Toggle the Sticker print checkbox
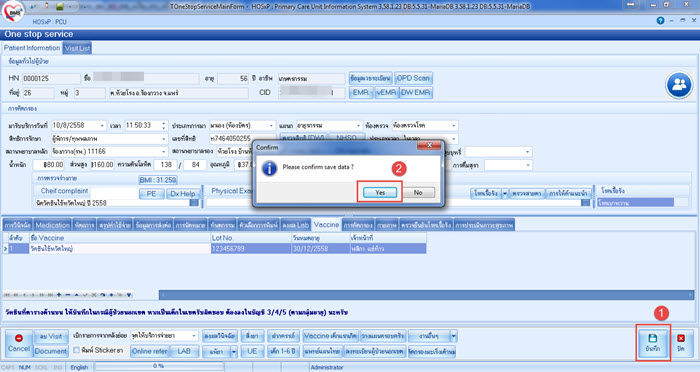 tap(76, 350)
